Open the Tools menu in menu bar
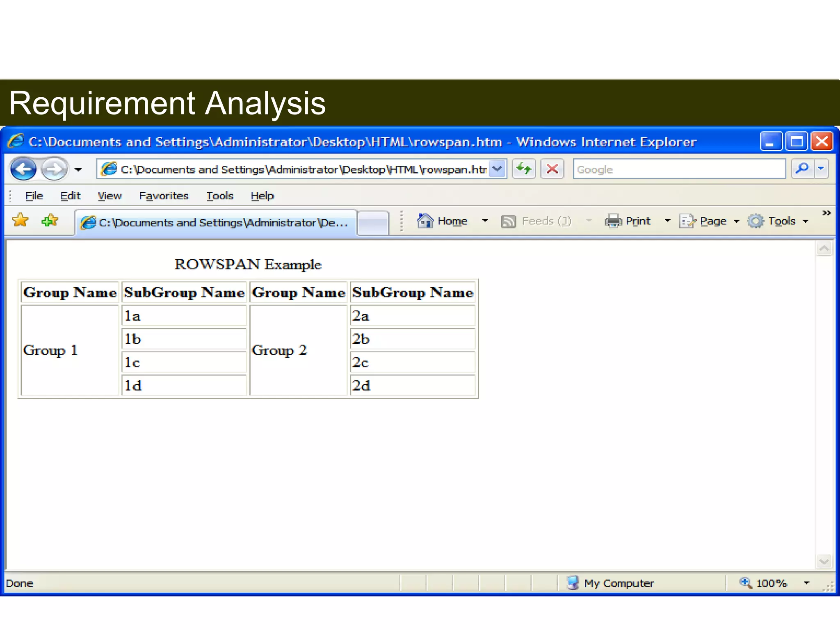The height and width of the screenshot is (630, 840). pos(219,196)
